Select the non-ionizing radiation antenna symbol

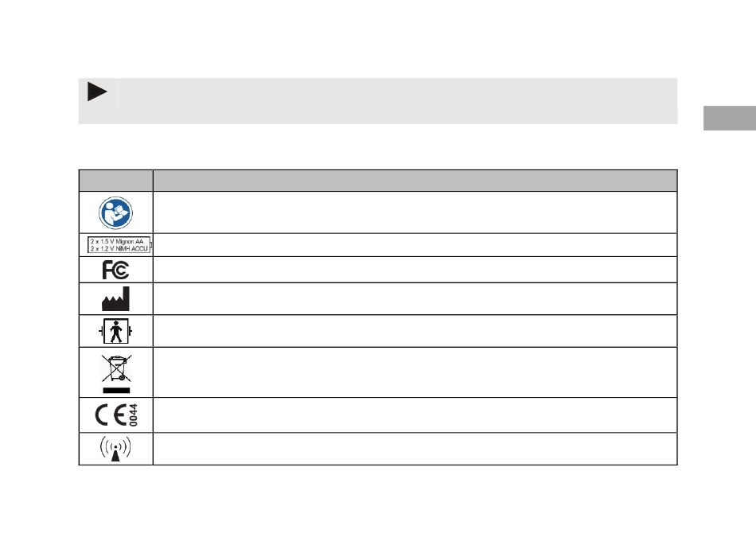tap(115, 449)
